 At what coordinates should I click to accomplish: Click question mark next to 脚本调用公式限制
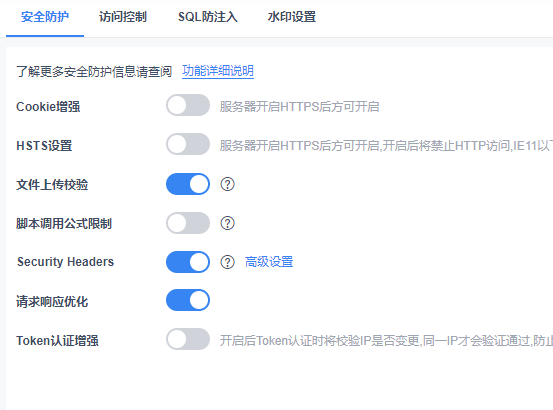click(227, 223)
